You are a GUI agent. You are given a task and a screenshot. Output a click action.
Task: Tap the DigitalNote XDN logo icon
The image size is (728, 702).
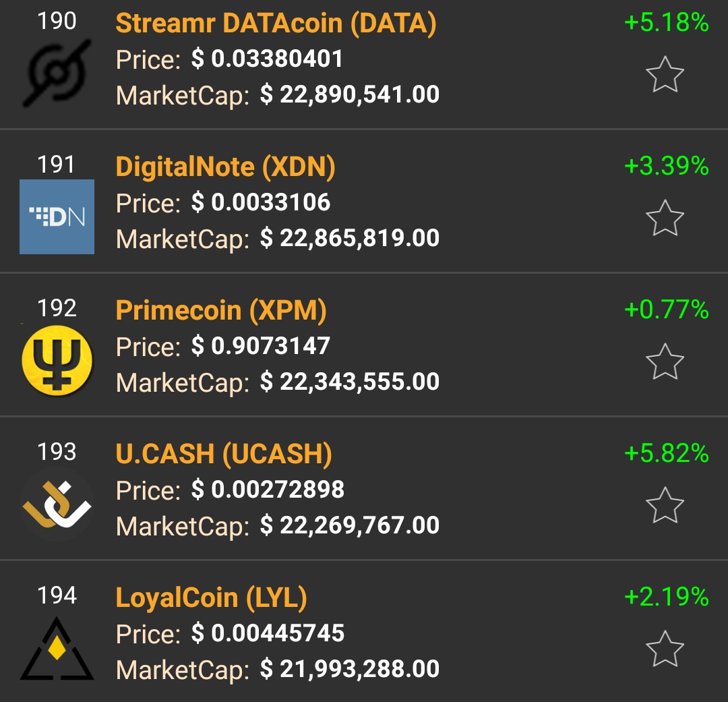tap(57, 216)
